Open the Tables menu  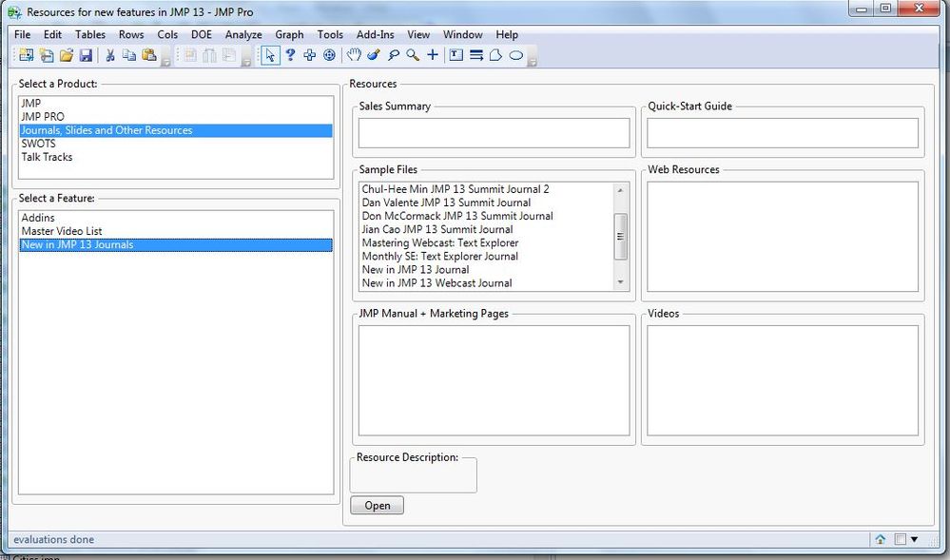[x=90, y=34]
